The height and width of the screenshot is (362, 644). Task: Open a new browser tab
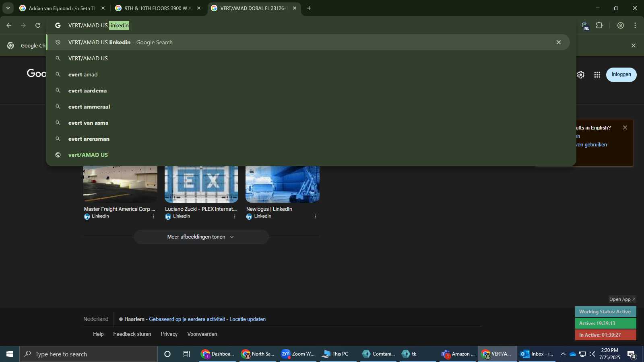pyautogui.click(x=309, y=8)
